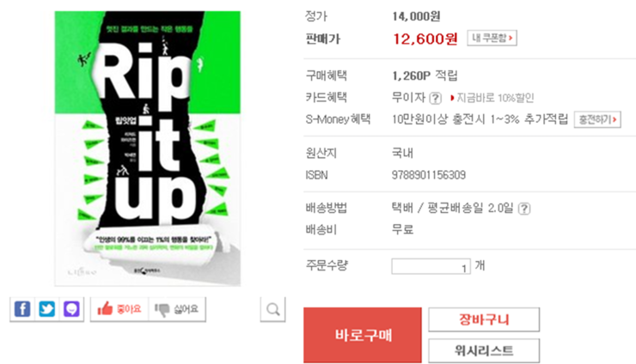Buy now with 바로구매 button
Image resolution: width=636 pixels, height=364 pixels.
[363, 335]
